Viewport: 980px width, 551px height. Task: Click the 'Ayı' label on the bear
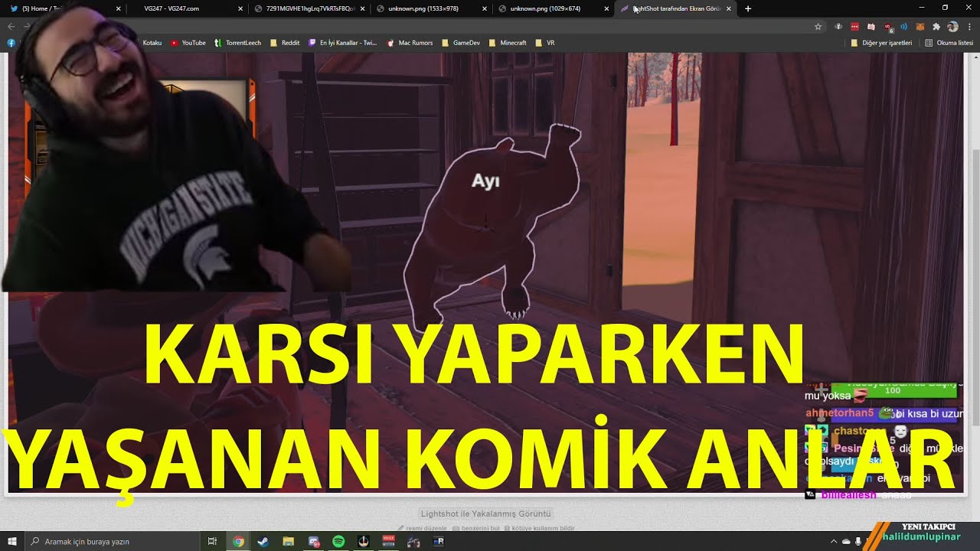click(x=485, y=181)
